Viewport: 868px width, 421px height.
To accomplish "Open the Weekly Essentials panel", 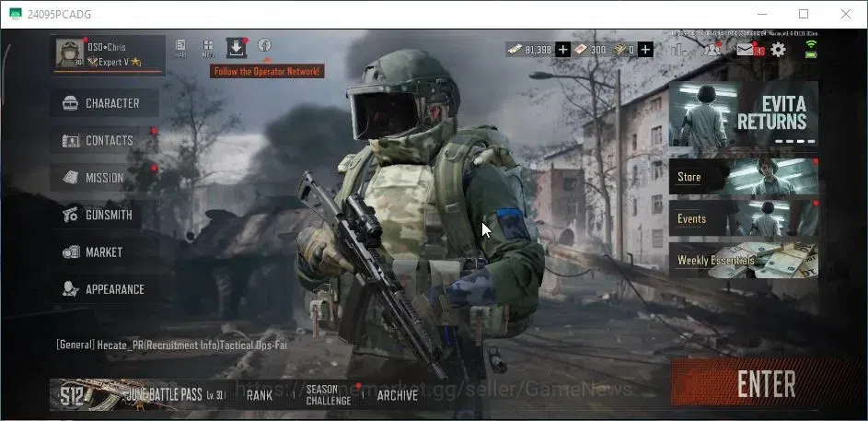I will (744, 261).
